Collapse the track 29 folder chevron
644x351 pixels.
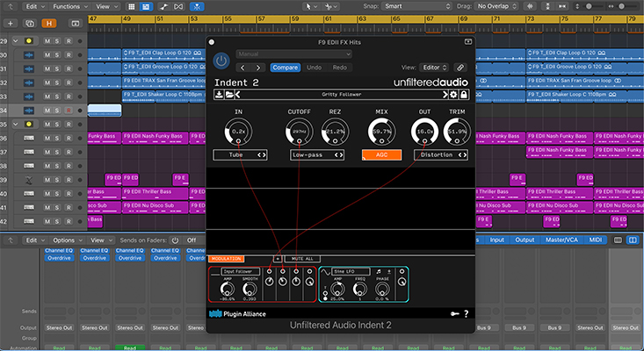pyautogui.click(x=16, y=41)
